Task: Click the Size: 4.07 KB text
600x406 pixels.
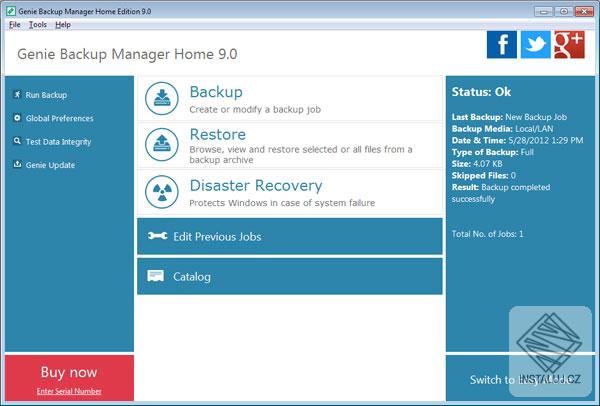Action: click(x=477, y=164)
